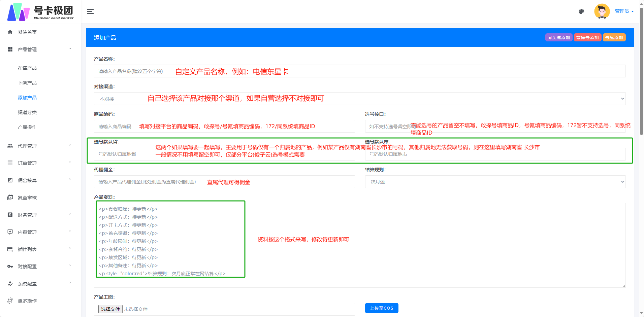Image resolution: width=644 pixels, height=317 pixels.
Task: Open the 对接渠道 dropdown
Action: point(359,99)
